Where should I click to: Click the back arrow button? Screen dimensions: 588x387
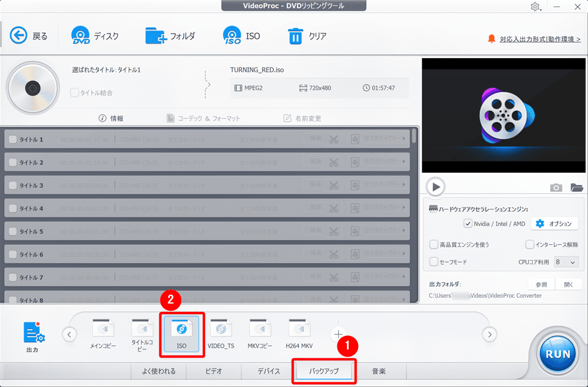pyautogui.click(x=19, y=36)
